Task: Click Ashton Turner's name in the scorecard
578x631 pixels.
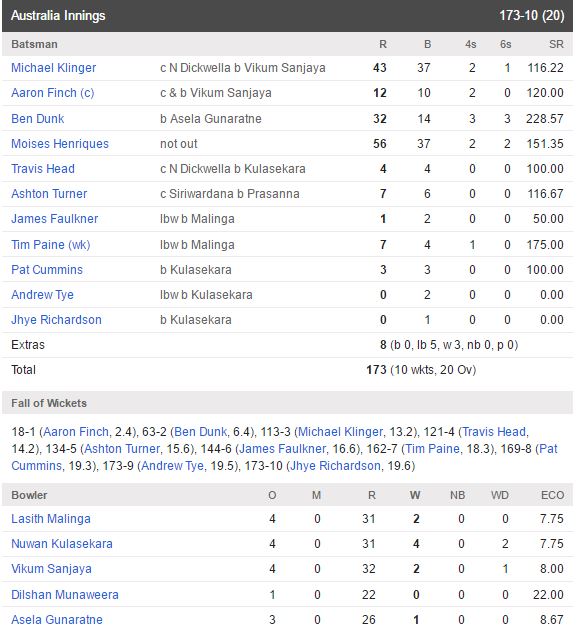Action: (49, 194)
